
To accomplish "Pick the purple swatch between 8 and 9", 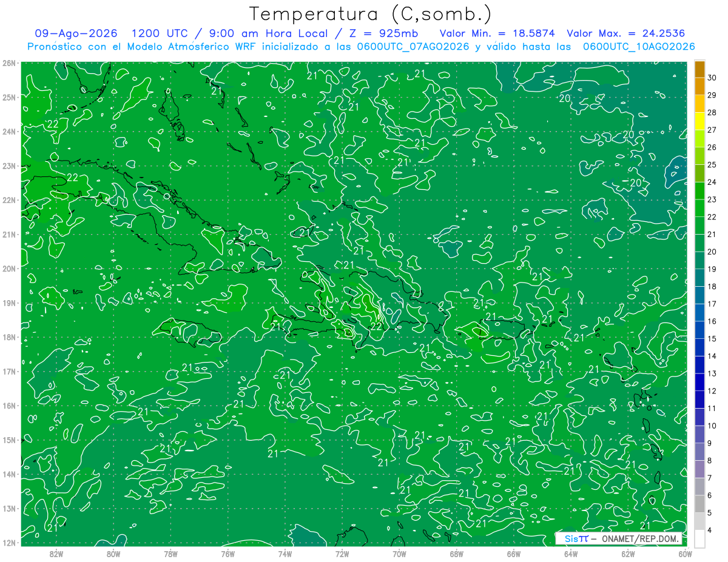I will click(699, 452).
